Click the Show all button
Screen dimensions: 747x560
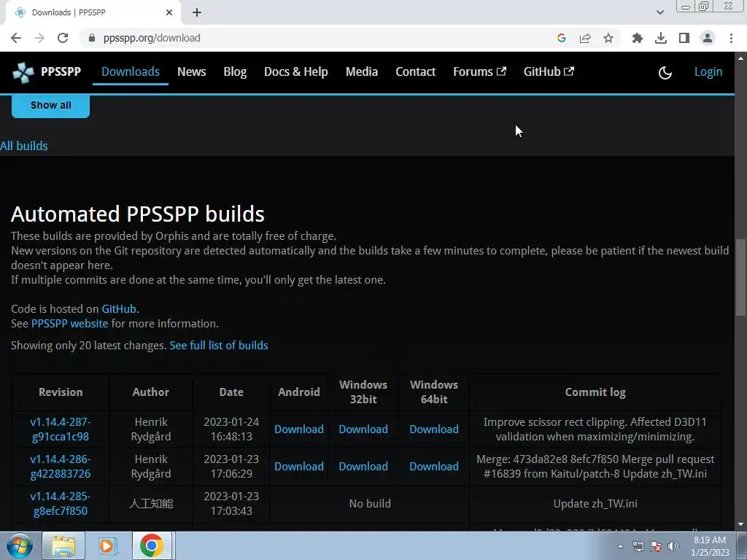[50, 105]
